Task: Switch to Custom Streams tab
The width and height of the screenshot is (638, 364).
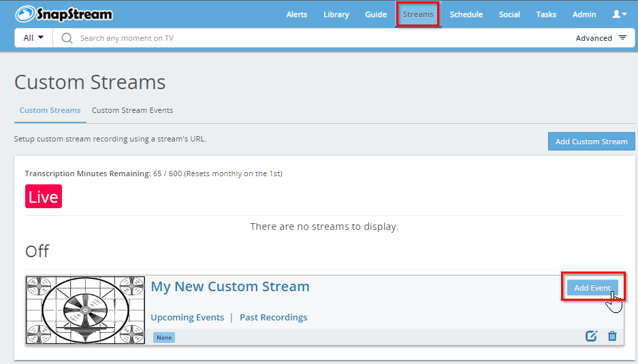Action: 50,110
